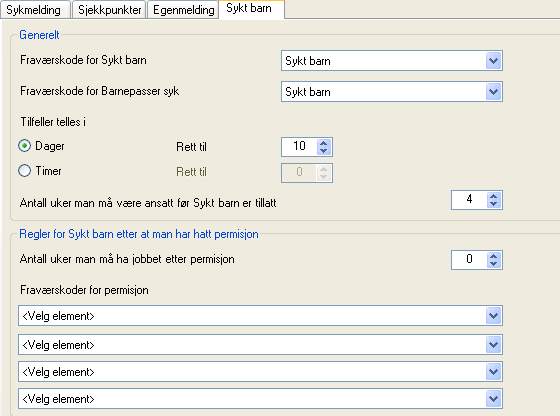The width and height of the screenshot is (560, 416).
Task: Decrease the Dager Rett til value
Action: (x=324, y=151)
